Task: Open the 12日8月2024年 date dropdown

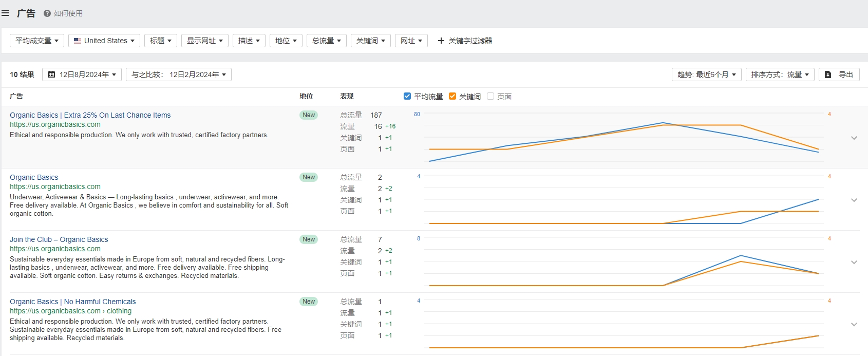Action: click(82, 74)
